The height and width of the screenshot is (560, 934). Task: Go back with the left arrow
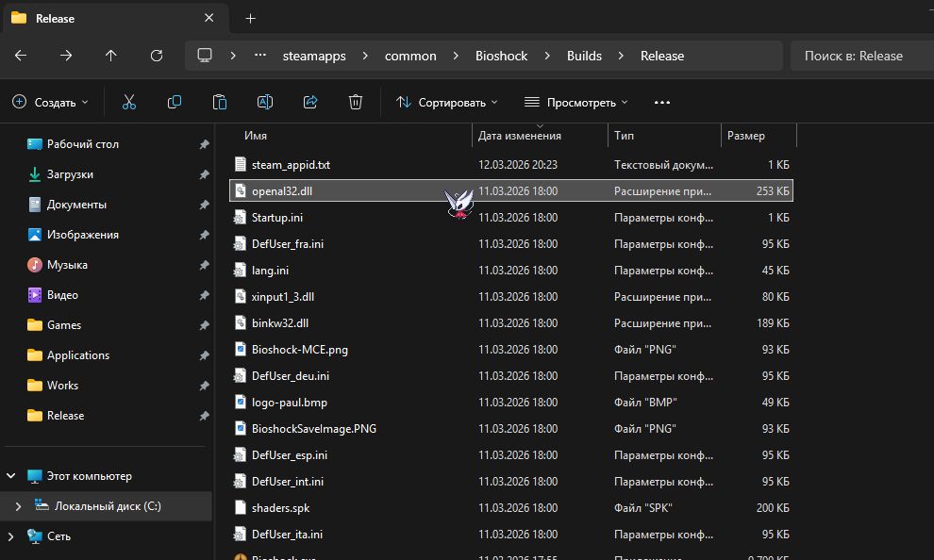tap(21, 56)
